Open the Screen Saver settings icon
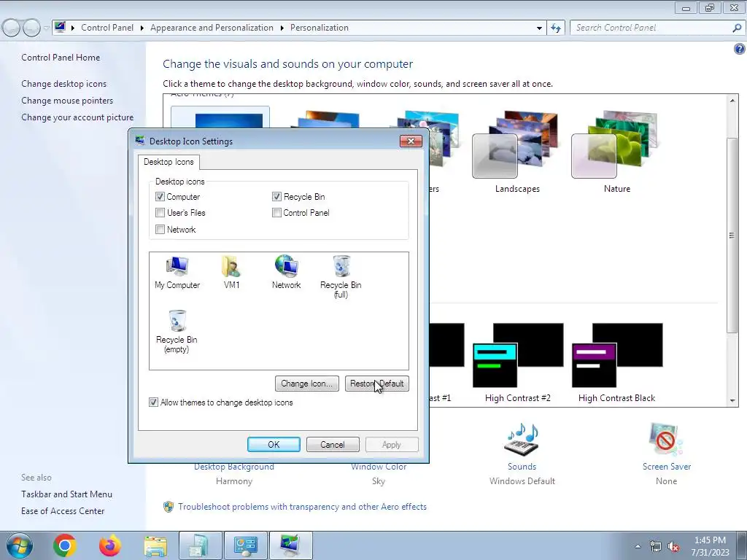747x560 pixels. [666, 440]
